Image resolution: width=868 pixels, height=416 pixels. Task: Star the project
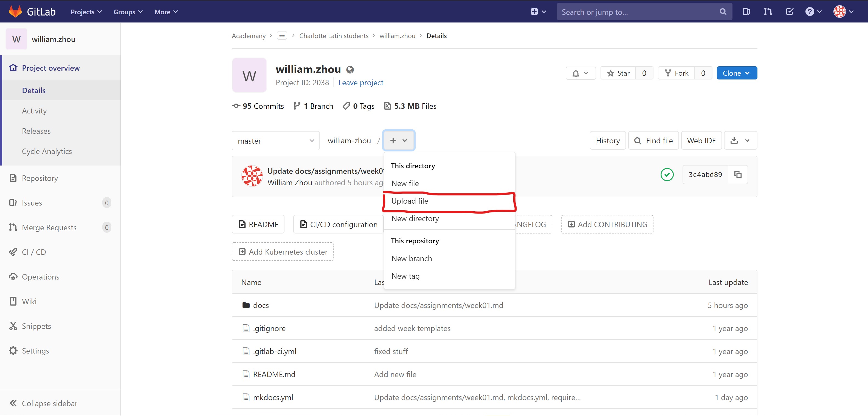pyautogui.click(x=618, y=73)
